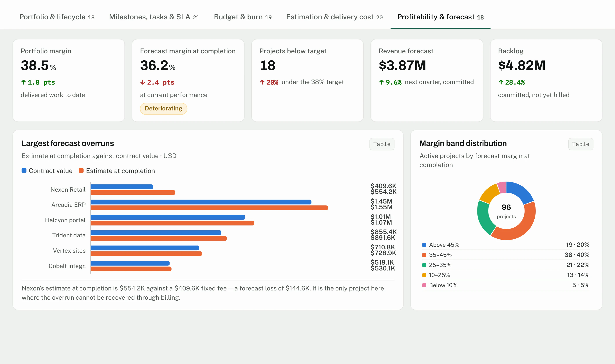Screen dimensions: 615x364
Task: Click the 96 projects donut center
Action: pyautogui.click(x=506, y=211)
